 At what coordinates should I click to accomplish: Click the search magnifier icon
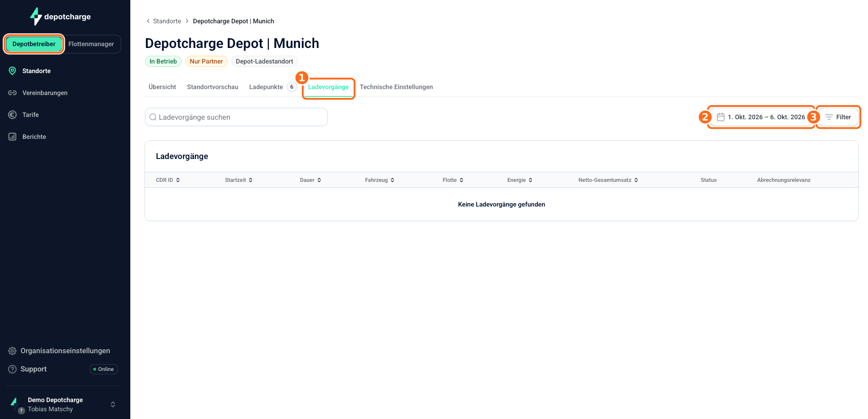point(153,117)
